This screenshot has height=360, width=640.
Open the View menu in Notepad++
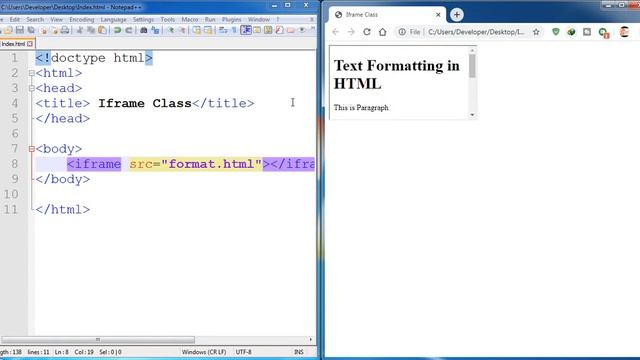(56, 19)
